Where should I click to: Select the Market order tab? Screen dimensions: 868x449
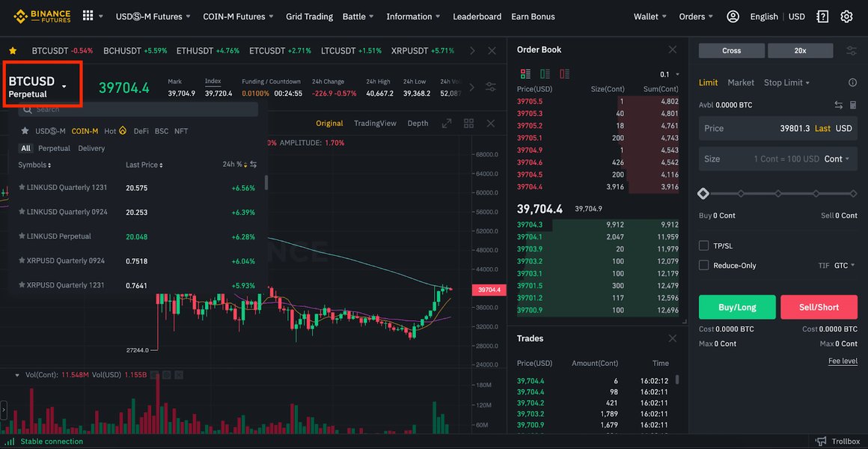(x=741, y=82)
